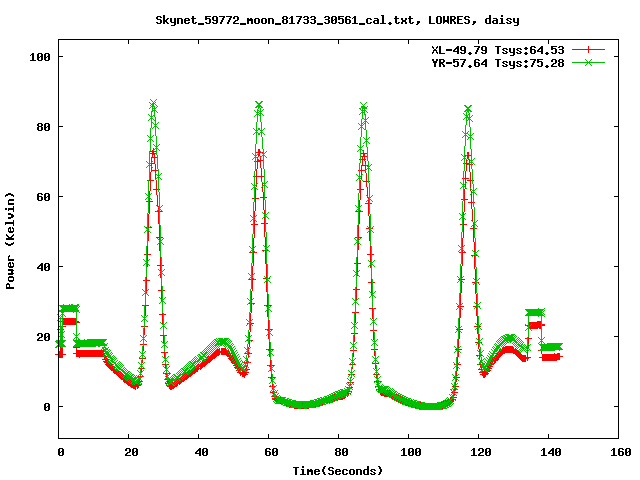The height and width of the screenshot is (480, 640).
Task: Click x-axis tick label 120
Action: 480,452
